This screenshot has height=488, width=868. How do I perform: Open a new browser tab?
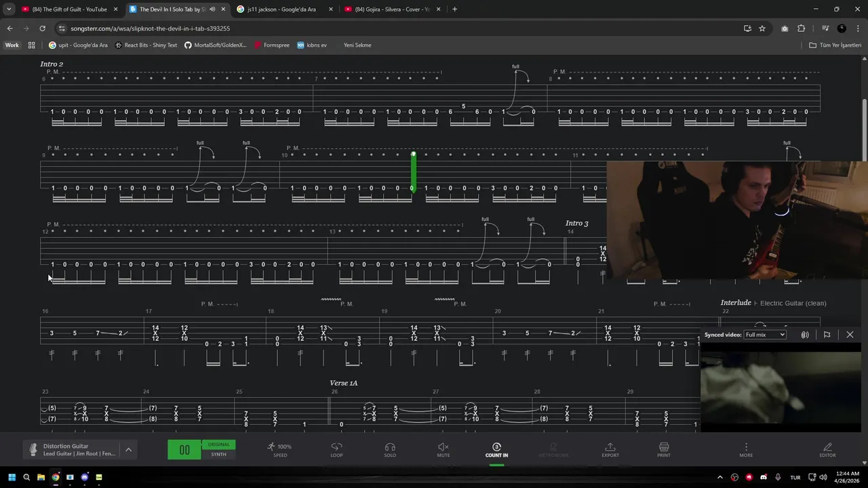pos(454,9)
